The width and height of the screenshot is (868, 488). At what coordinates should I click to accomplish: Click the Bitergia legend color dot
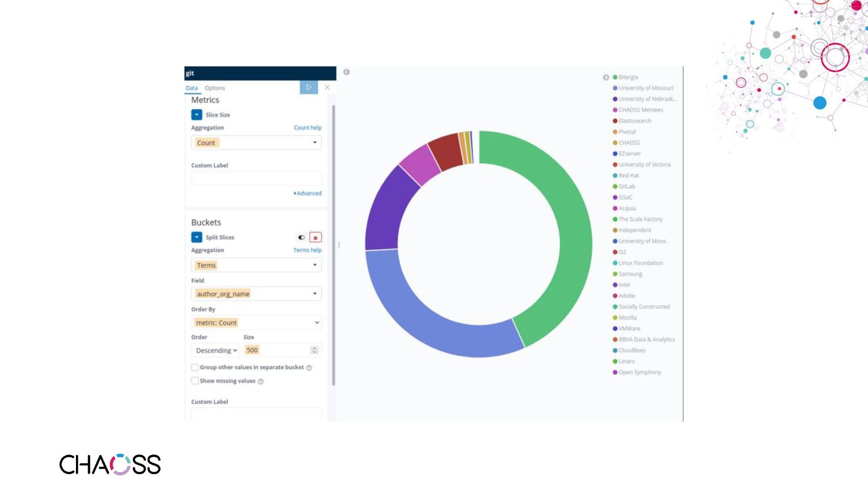(615, 77)
